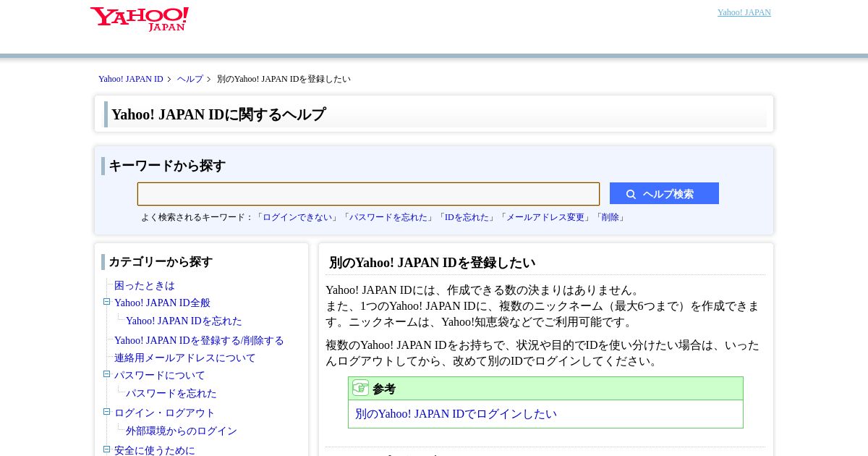Screen dimensions: 868x456
Task: Open sidebar item Yahoo! JAPAN IDを忘れた
Action: click(x=184, y=321)
